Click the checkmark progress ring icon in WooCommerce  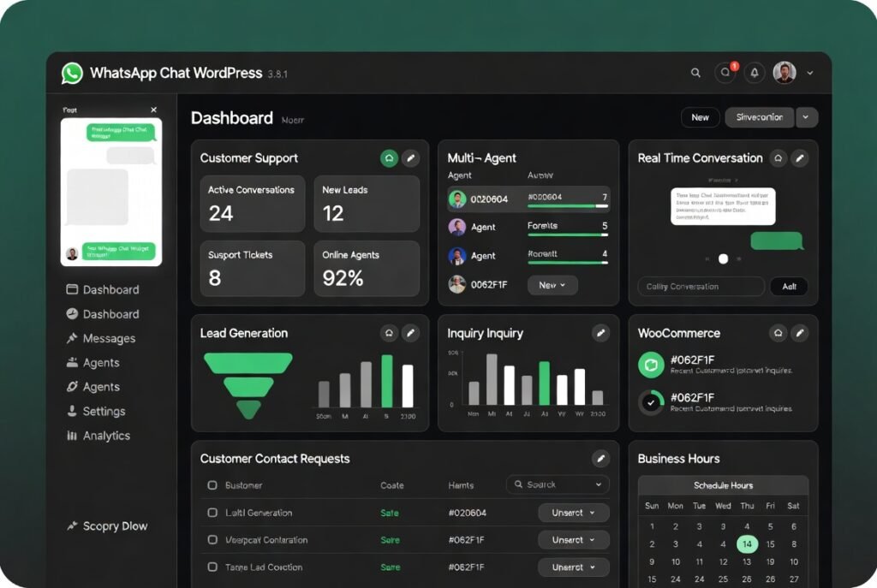[x=651, y=402]
